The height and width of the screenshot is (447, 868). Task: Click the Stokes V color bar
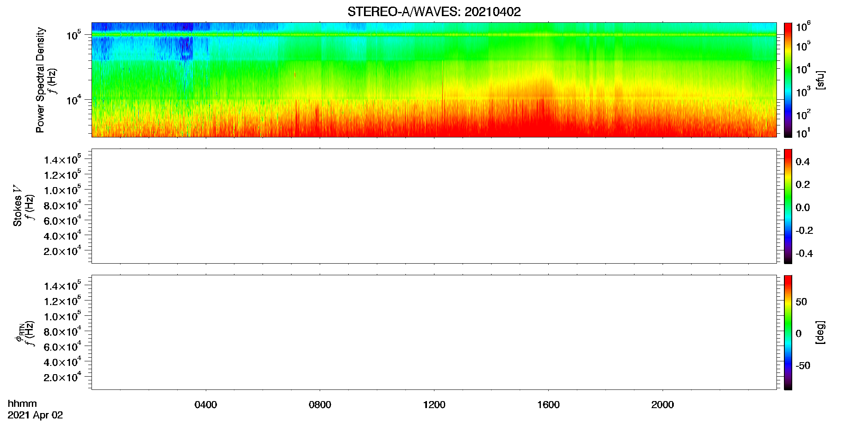click(788, 206)
